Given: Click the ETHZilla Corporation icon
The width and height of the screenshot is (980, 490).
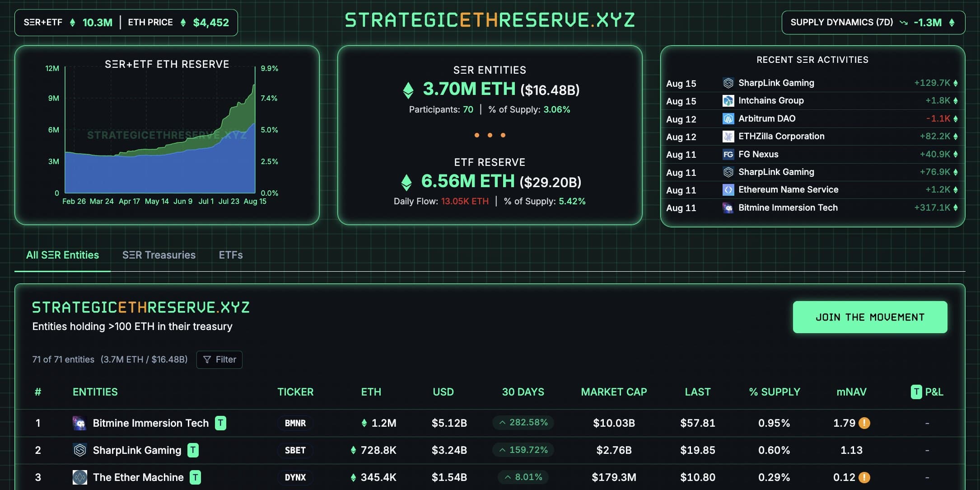Looking at the screenshot, I should (728, 136).
